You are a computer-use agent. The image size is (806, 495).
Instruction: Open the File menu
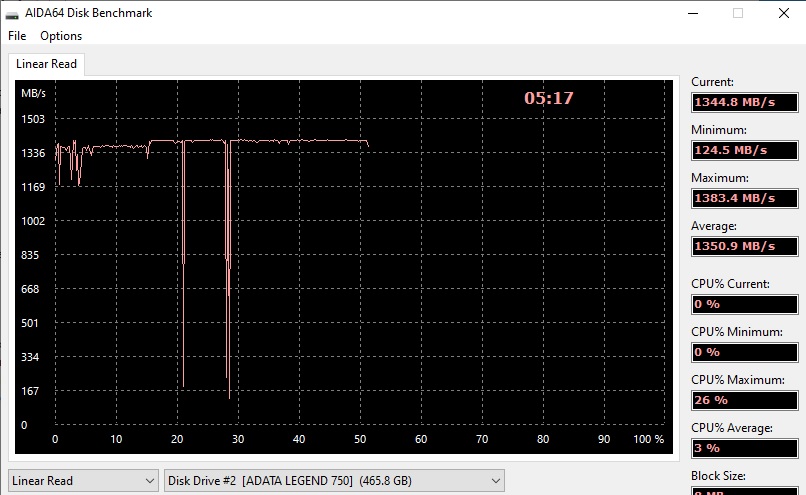17,35
